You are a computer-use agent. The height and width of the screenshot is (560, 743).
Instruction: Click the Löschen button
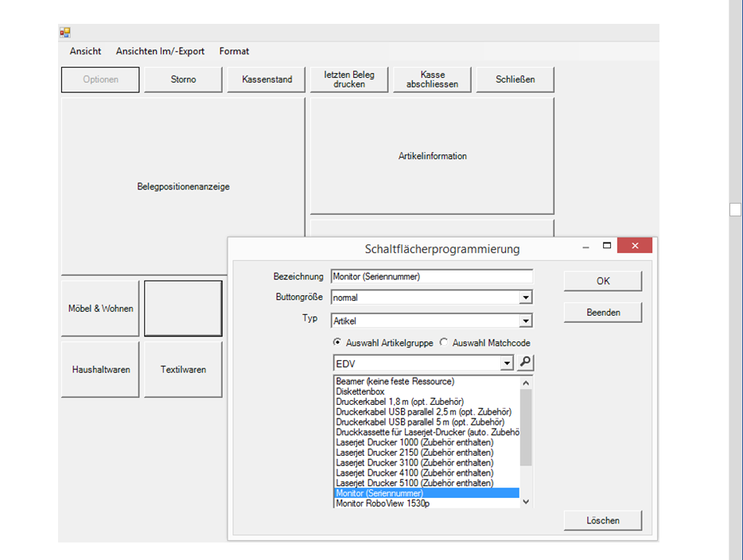pyautogui.click(x=602, y=520)
